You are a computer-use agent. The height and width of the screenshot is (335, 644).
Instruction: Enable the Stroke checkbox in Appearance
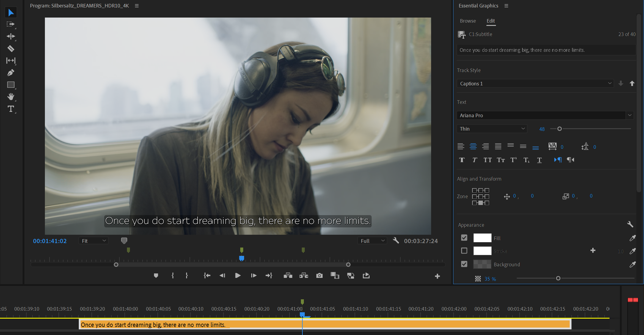point(464,251)
